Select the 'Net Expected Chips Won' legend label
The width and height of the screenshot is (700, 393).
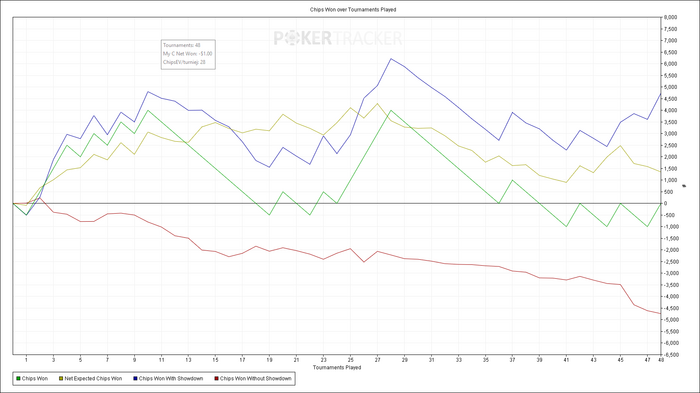point(93,379)
